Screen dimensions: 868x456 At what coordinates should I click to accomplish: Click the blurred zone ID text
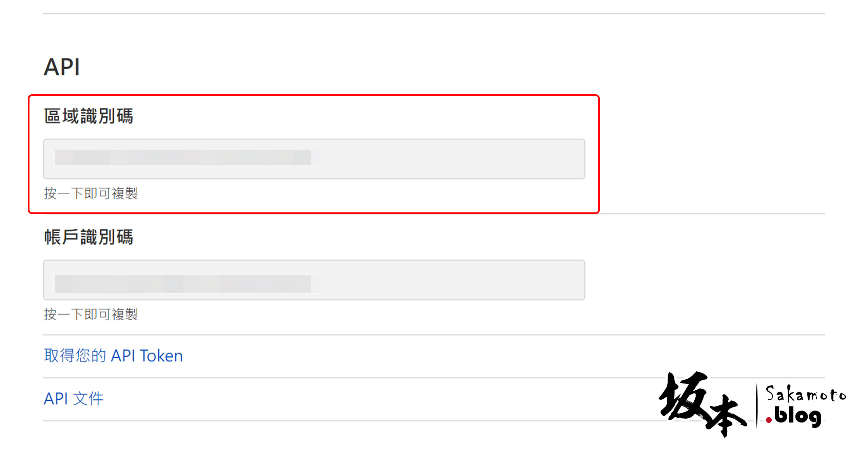183,157
